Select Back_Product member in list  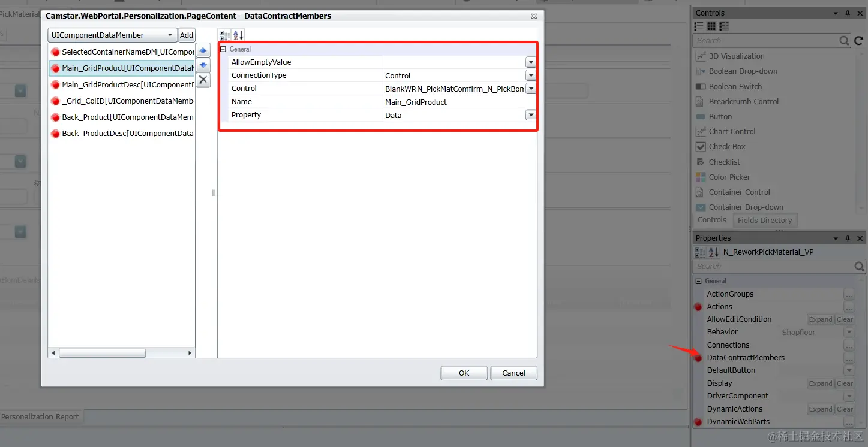click(122, 117)
